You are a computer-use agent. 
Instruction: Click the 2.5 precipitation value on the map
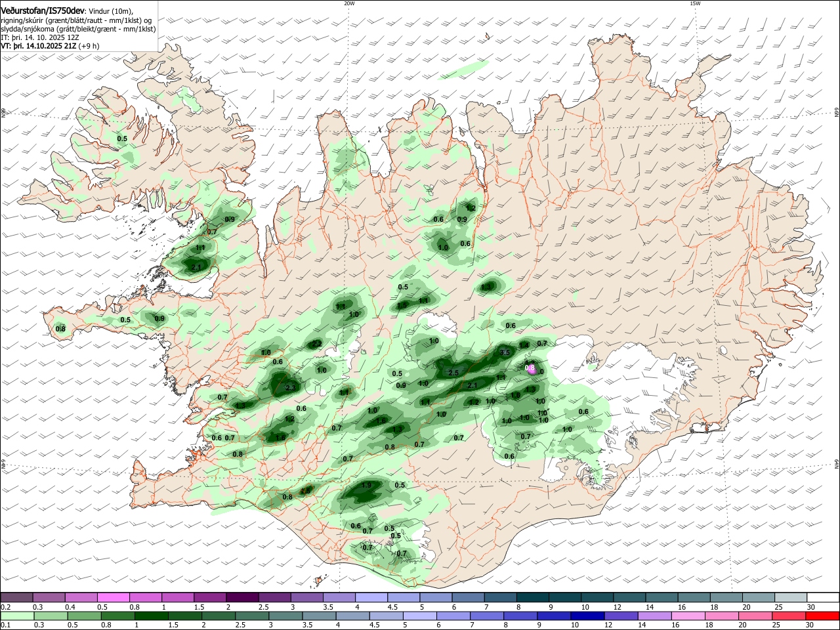[x=453, y=373]
